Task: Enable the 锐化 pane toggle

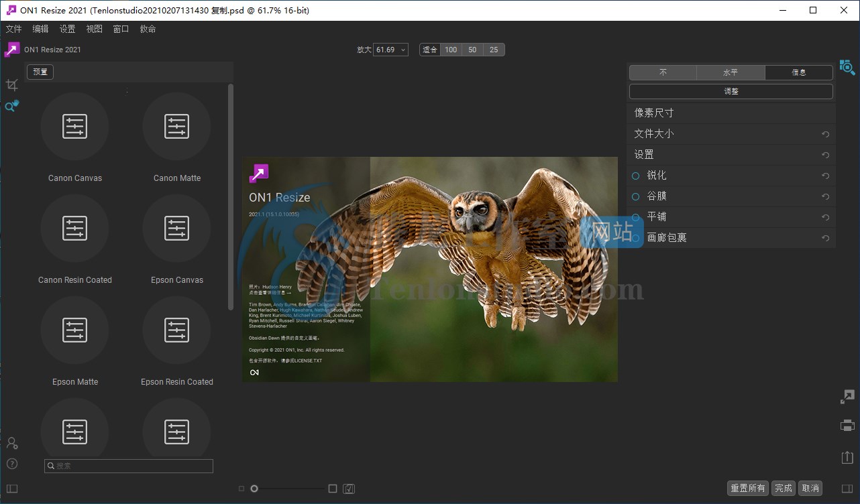Action: [636, 176]
